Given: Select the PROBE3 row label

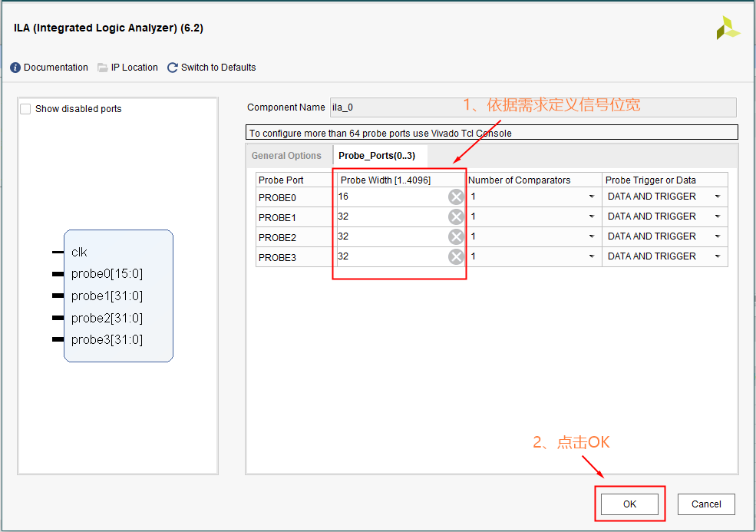Looking at the screenshot, I should pyautogui.click(x=277, y=258).
